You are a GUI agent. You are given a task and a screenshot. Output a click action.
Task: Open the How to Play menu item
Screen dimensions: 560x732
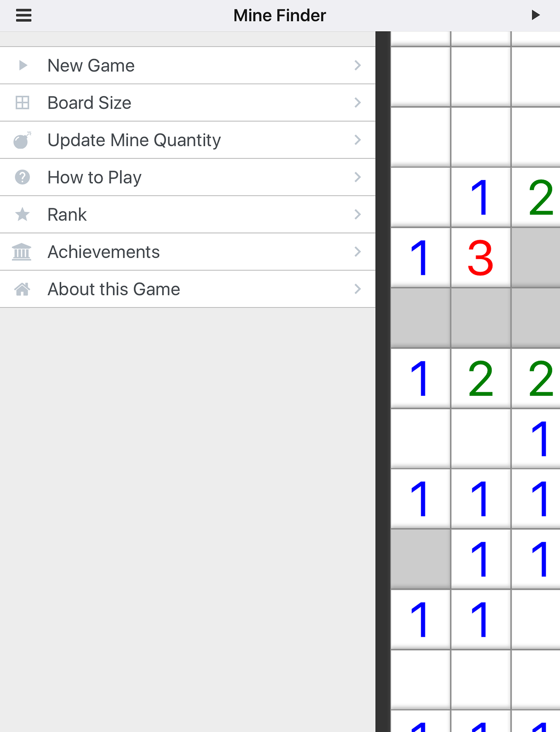pos(95,178)
